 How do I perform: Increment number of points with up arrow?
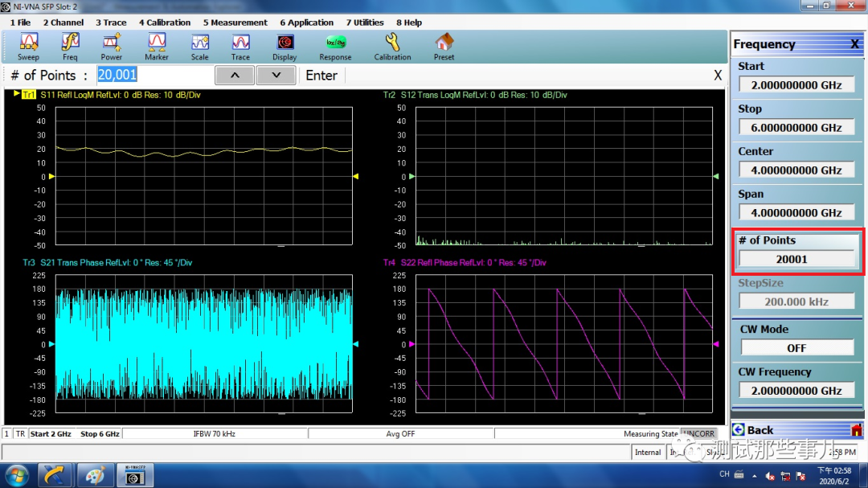click(x=235, y=76)
